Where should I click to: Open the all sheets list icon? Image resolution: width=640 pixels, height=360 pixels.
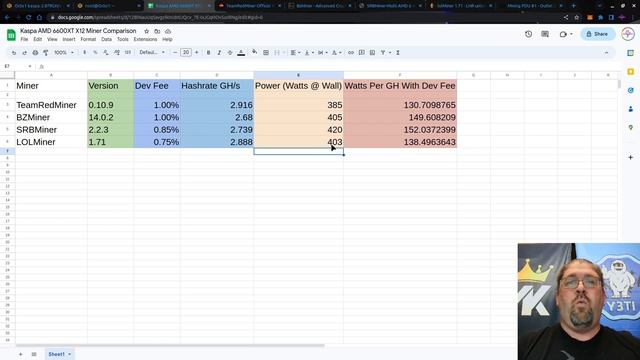pos(34,354)
